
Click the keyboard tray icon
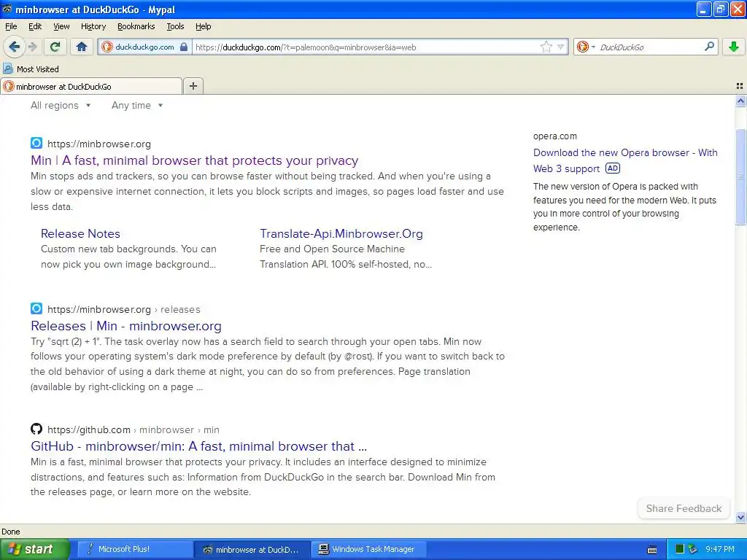tap(652, 550)
